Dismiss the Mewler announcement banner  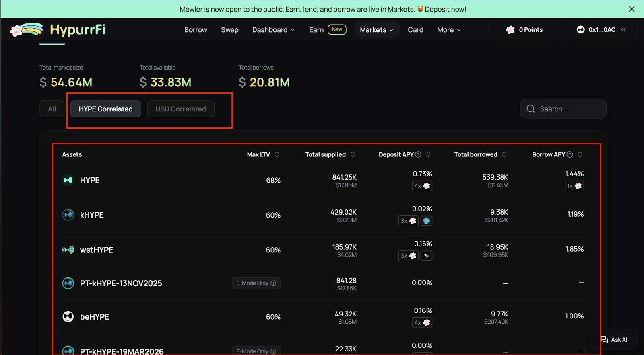click(632, 9)
